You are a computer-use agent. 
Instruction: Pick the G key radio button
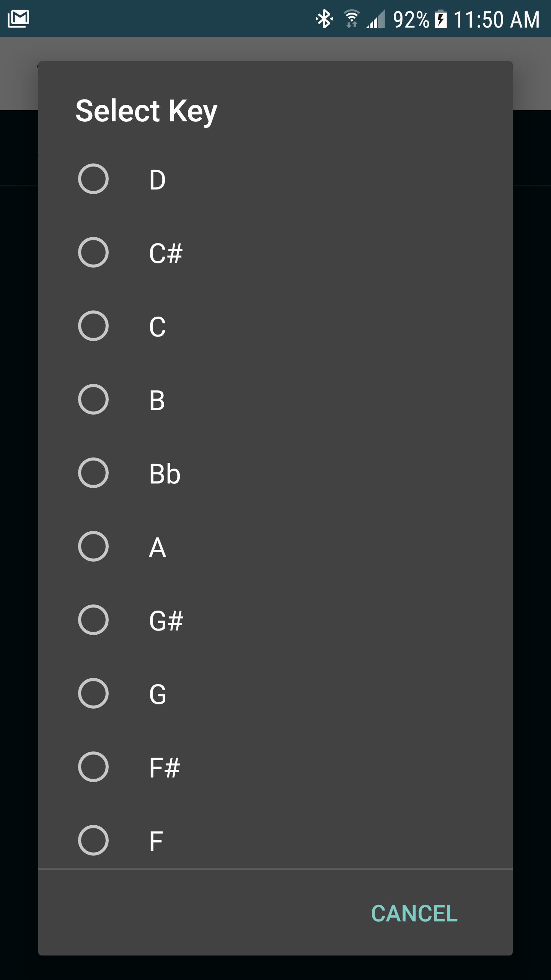click(93, 693)
